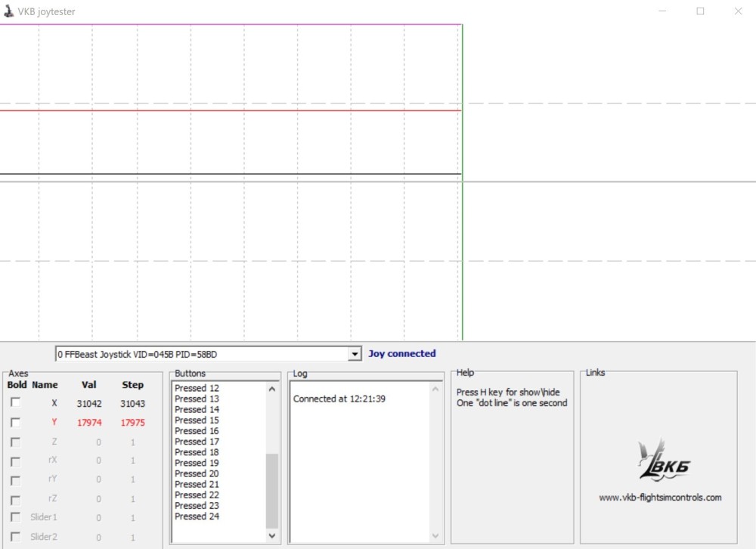Select 'Pressed 14' in Buttons list

[x=197, y=409]
